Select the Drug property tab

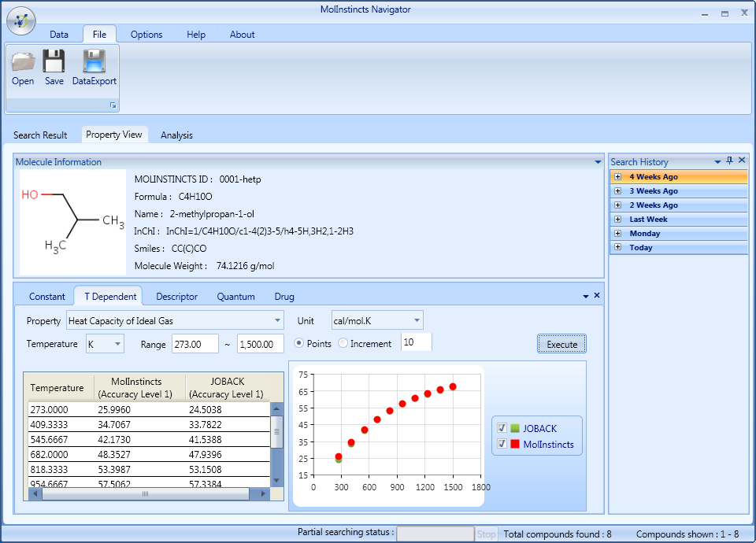(x=284, y=297)
